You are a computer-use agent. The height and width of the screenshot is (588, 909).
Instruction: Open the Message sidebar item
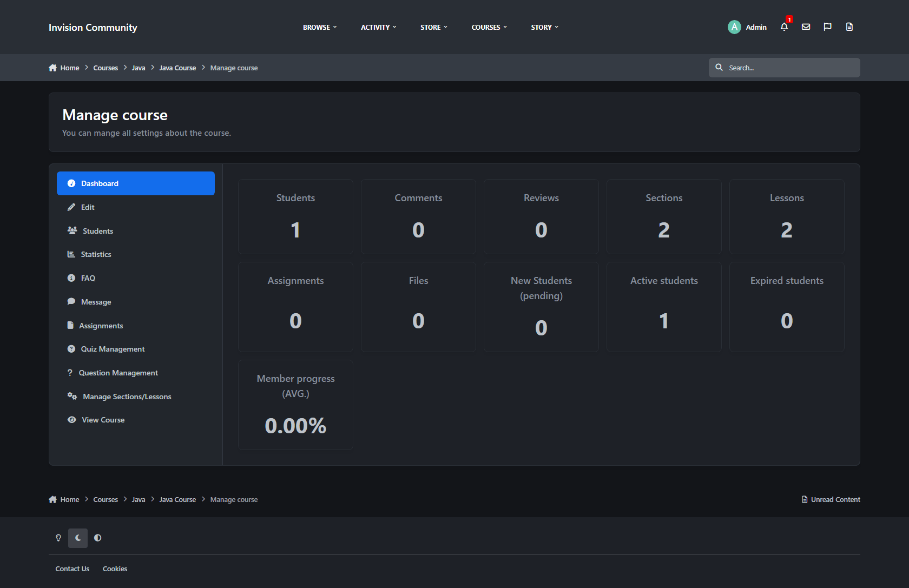pyautogui.click(x=136, y=302)
